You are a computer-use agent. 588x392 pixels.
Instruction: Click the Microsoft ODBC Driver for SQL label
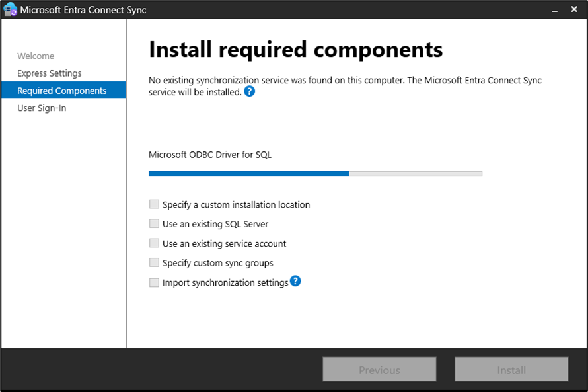tap(210, 155)
